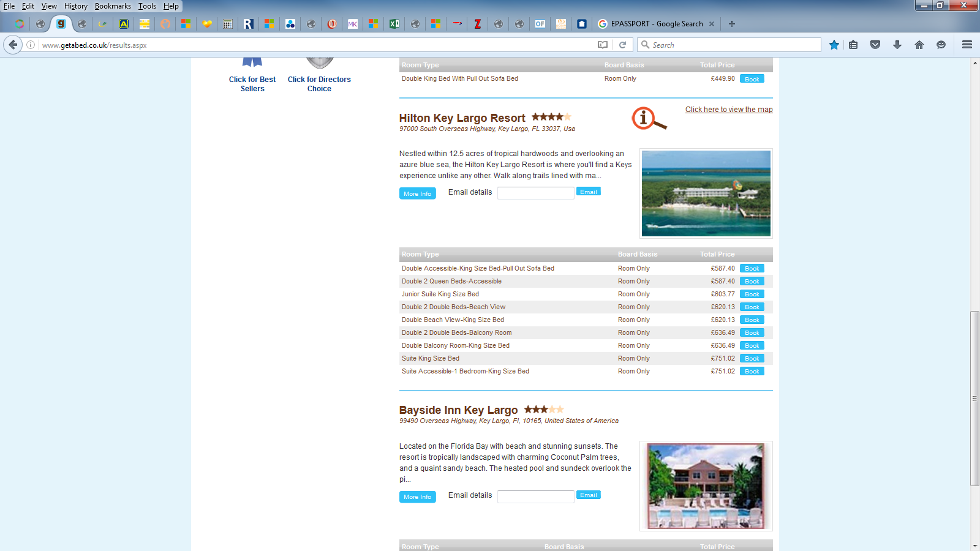980x551 pixels.
Task: Book the Double 2 Queen Beds-Accessible room
Action: [752, 281]
